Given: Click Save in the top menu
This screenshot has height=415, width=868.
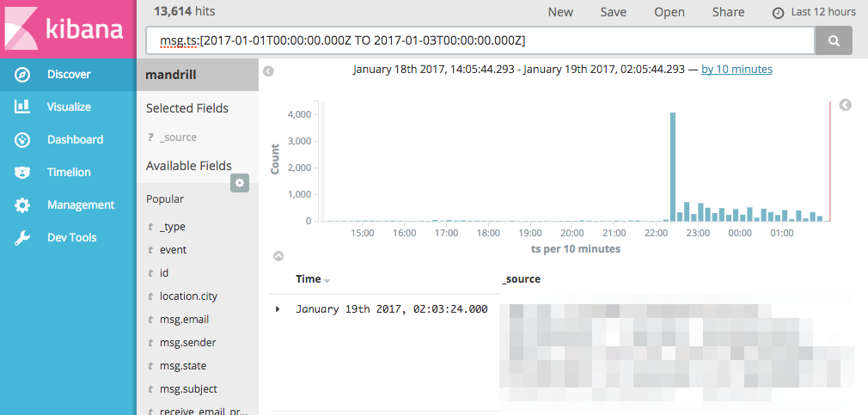Looking at the screenshot, I should point(614,12).
